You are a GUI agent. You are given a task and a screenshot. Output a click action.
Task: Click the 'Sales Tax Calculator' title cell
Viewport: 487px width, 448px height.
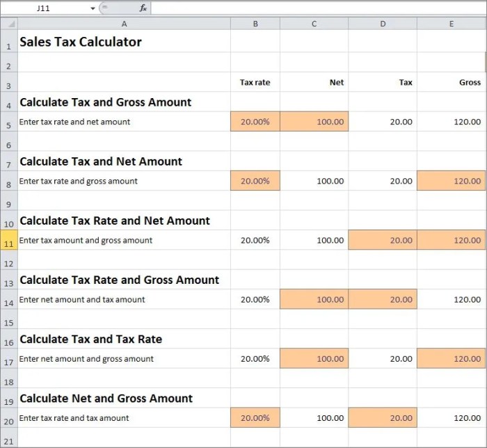point(125,41)
